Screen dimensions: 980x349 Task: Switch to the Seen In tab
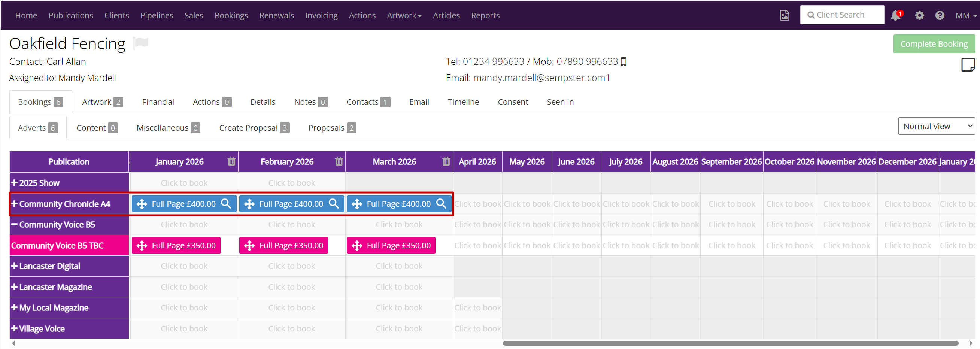click(x=560, y=102)
